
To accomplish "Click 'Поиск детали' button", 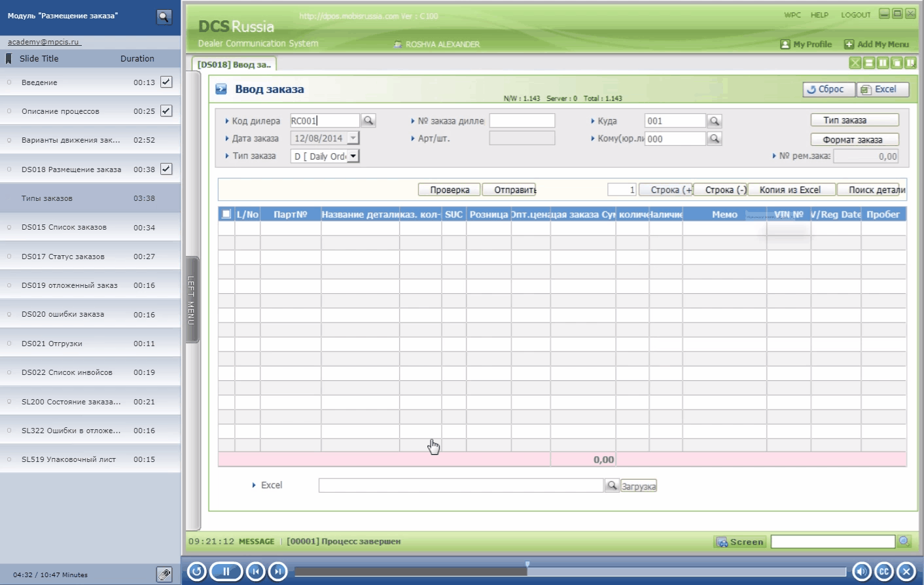I will tap(872, 190).
